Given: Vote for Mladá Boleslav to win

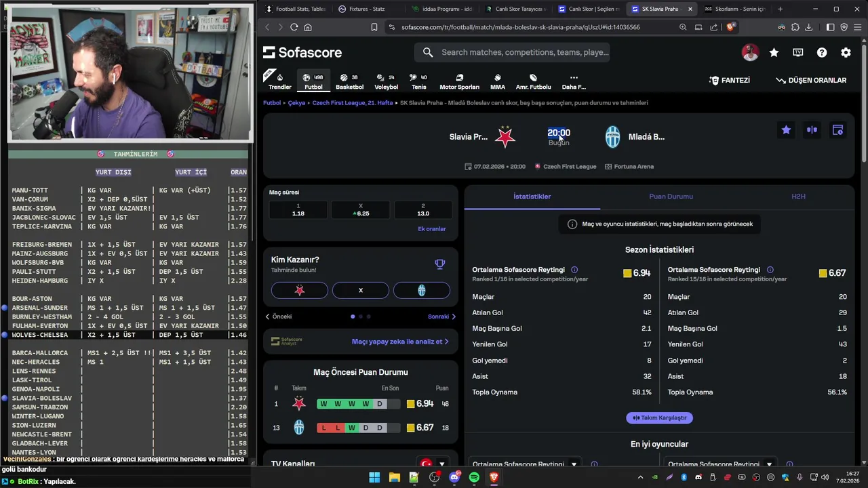Looking at the screenshot, I should tap(422, 290).
